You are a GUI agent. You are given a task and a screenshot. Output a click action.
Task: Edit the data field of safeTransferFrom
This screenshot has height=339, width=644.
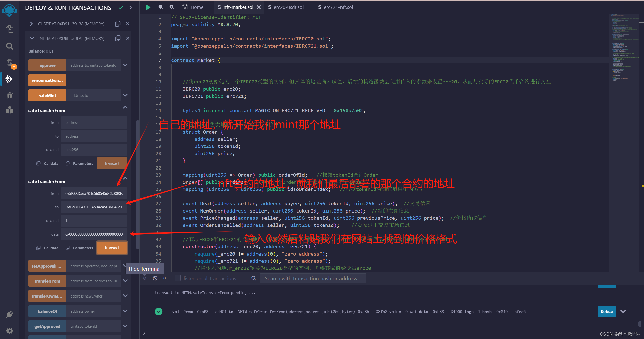(94, 234)
